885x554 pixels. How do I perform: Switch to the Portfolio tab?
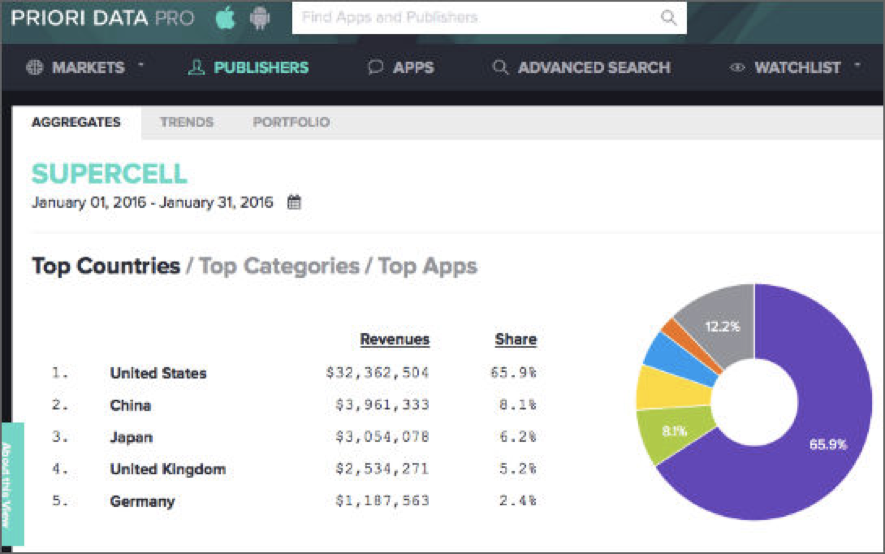click(x=291, y=122)
